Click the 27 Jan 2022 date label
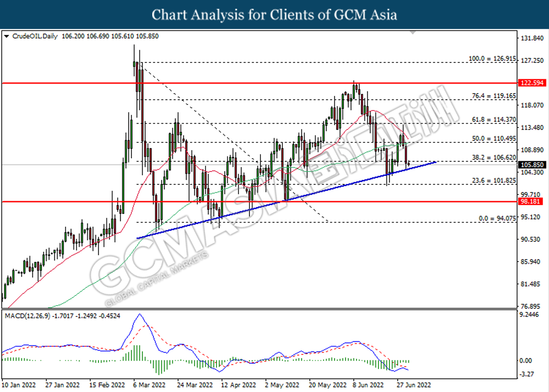This screenshot has width=549, height=392. pos(62,385)
